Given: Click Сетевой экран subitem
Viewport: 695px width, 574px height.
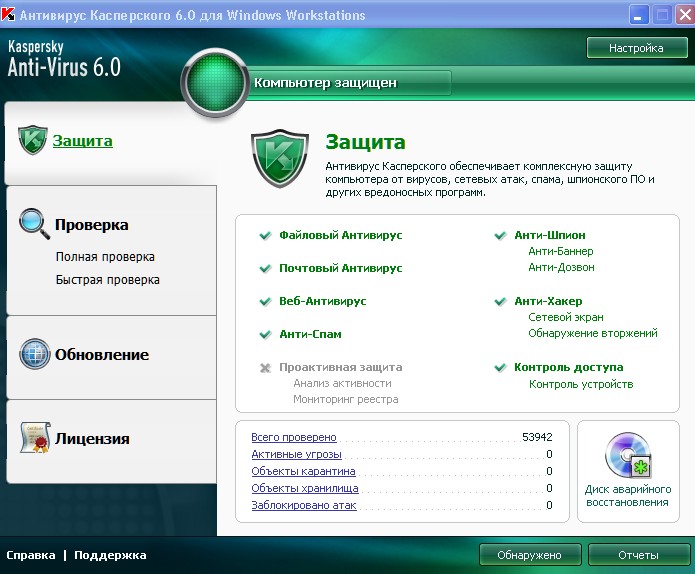Looking at the screenshot, I should (566, 317).
